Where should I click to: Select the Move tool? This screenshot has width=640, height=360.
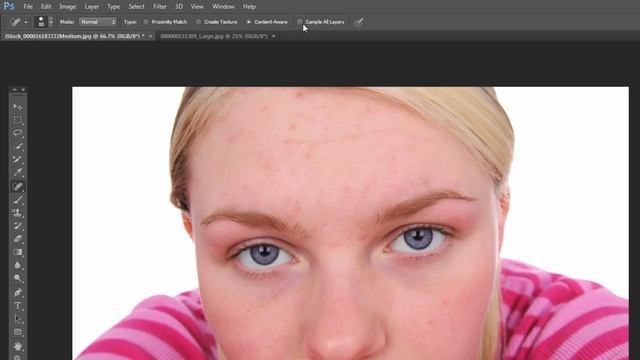click(x=18, y=107)
